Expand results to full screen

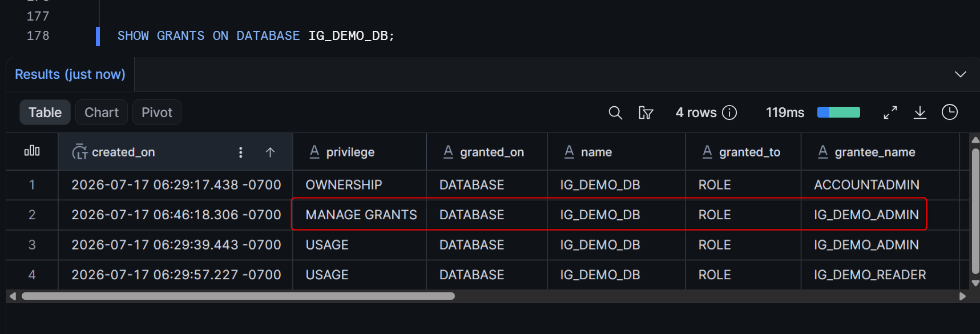point(890,112)
